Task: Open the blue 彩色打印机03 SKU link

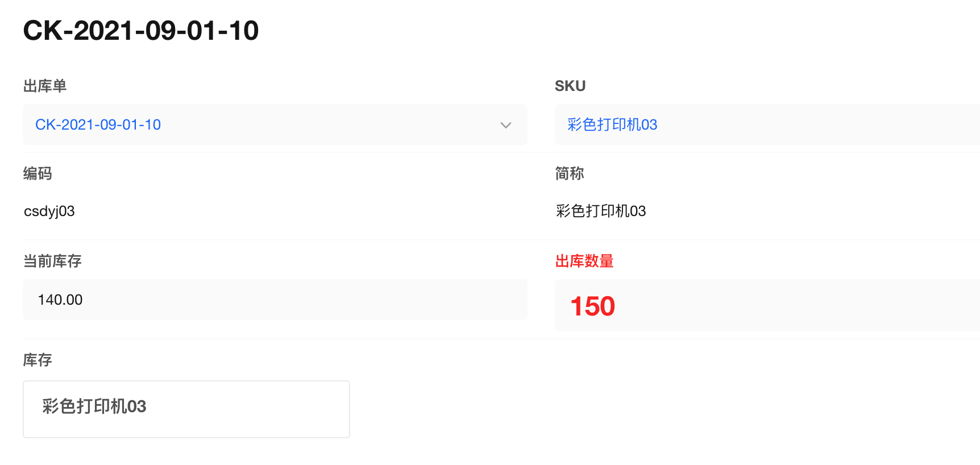Action: click(x=612, y=124)
